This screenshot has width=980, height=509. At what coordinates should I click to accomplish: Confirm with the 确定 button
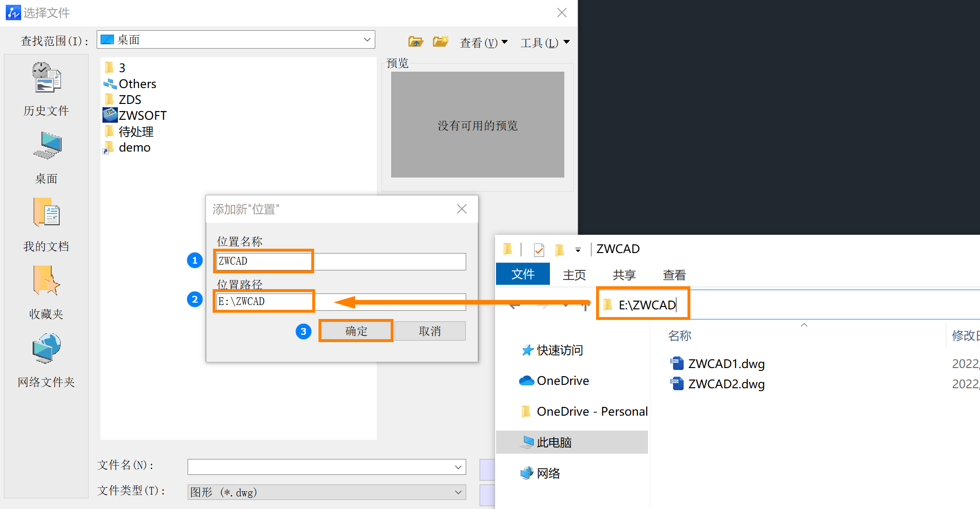point(356,331)
